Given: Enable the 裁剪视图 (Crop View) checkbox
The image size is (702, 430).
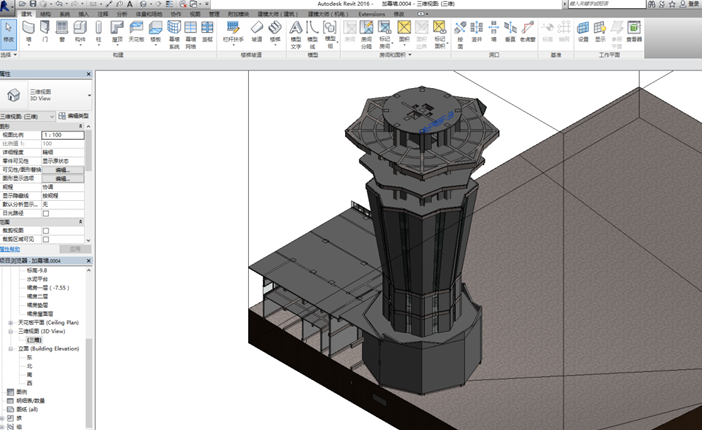Looking at the screenshot, I should [x=46, y=231].
